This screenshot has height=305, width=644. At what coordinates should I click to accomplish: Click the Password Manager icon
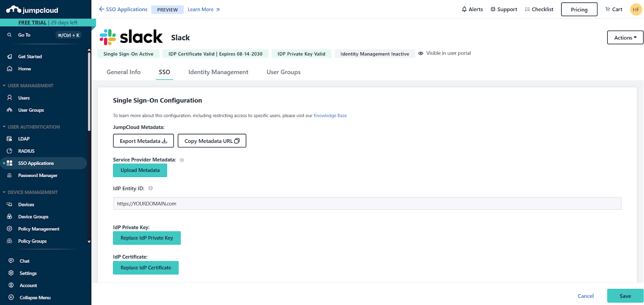coord(10,175)
